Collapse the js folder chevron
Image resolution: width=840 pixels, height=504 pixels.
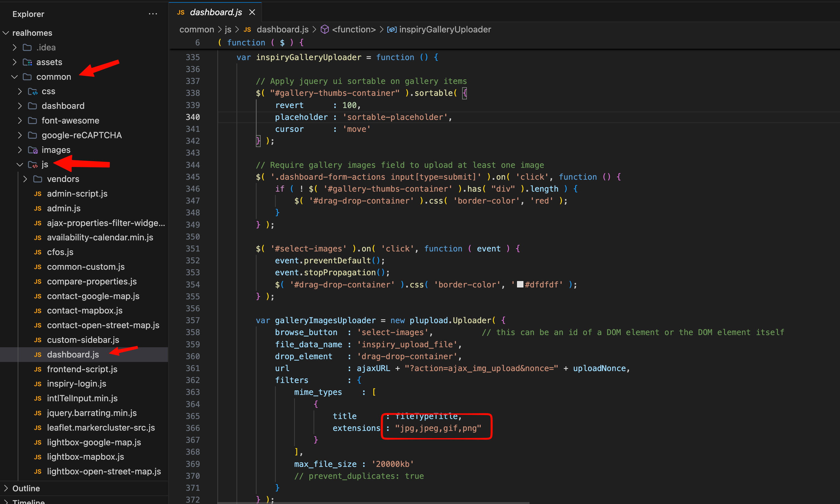(20, 164)
